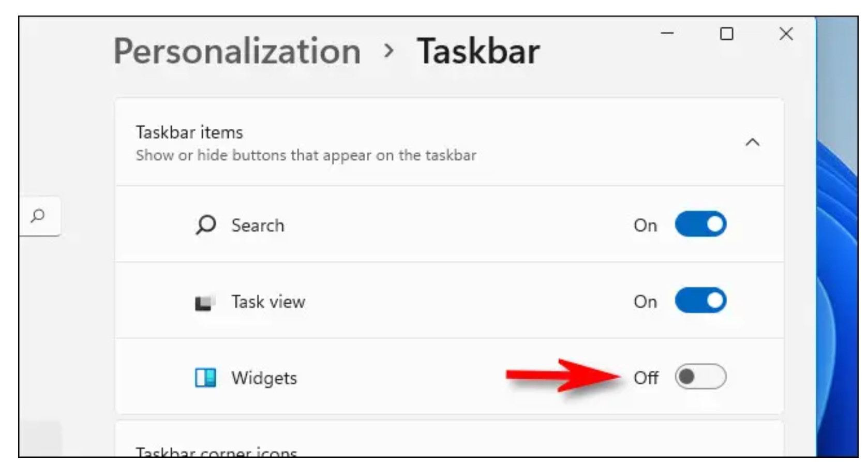Screen dimensions: 868x462
Task: Close the Settings window
Action: (x=786, y=34)
